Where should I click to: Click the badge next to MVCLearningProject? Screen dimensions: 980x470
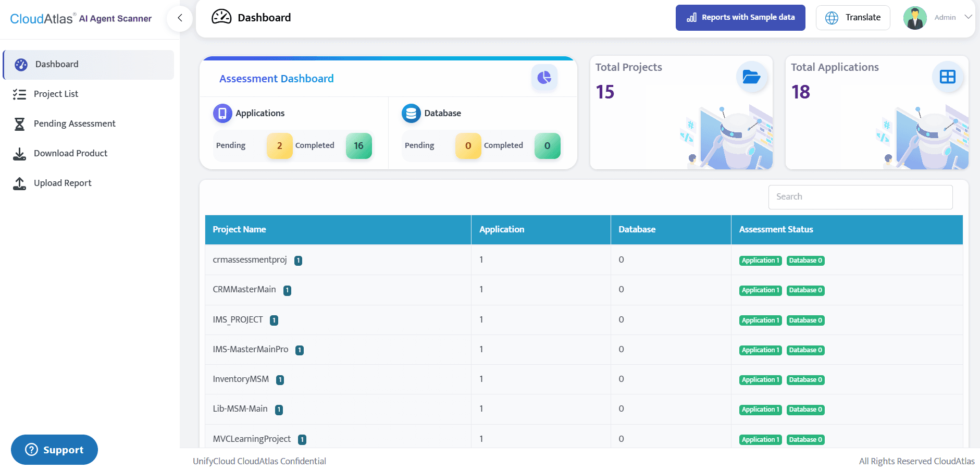click(302, 440)
